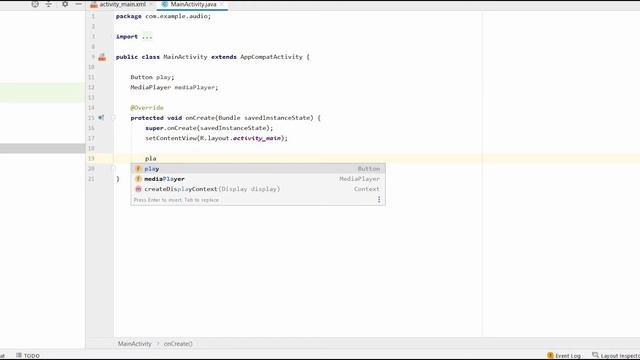
Task: Click 'super.onCreate(savedInstanceState);' line
Action: (x=209, y=128)
